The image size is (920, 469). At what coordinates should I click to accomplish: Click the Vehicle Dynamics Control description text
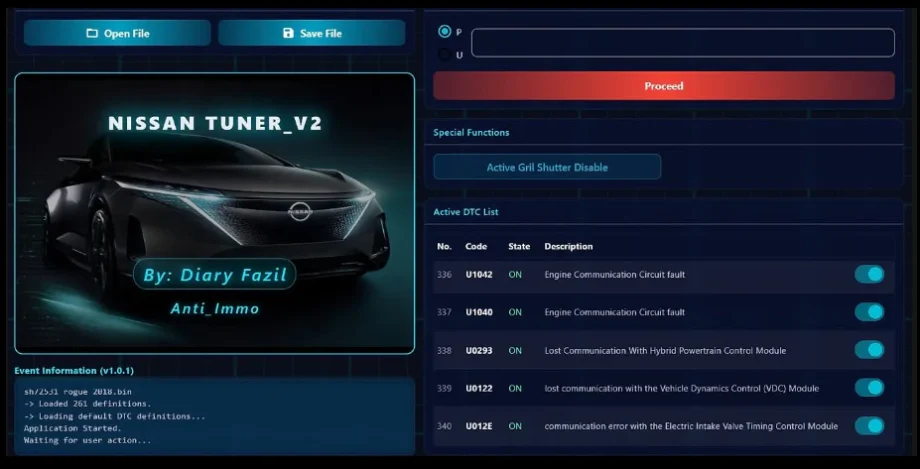pyautogui.click(x=681, y=388)
